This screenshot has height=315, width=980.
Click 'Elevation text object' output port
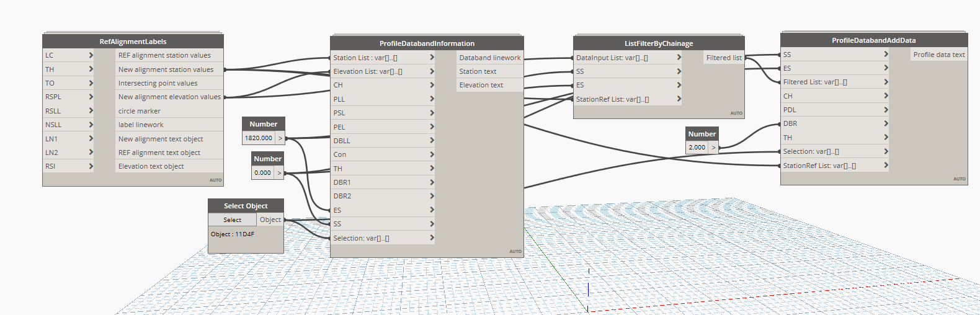tap(169, 166)
